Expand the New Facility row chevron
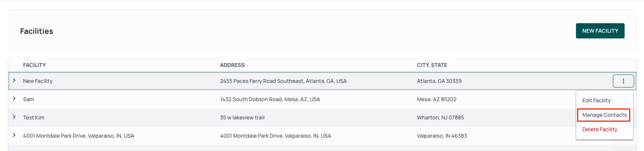 14,81
